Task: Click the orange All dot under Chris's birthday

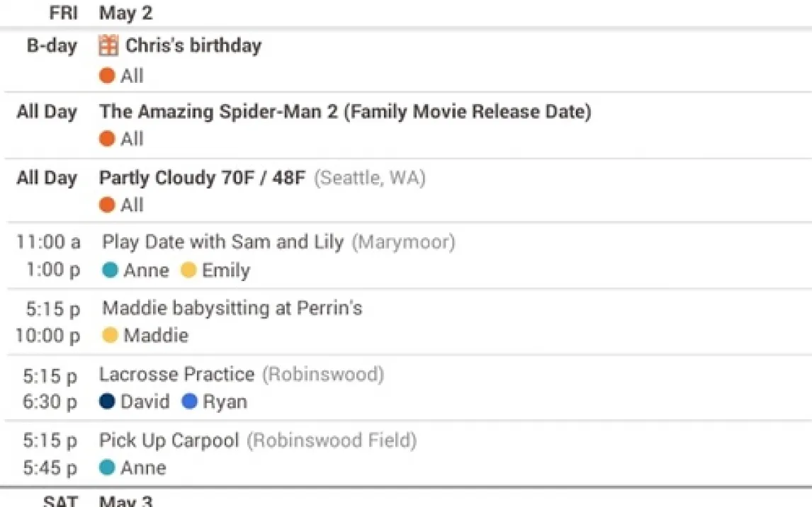Action: click(107, 76)
